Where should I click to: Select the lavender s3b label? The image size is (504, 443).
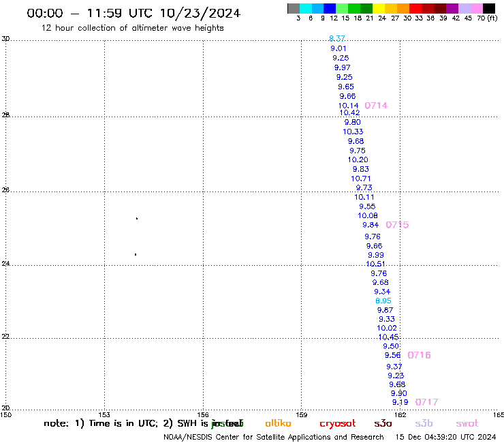pyautogui.click(x=424, y=423)
